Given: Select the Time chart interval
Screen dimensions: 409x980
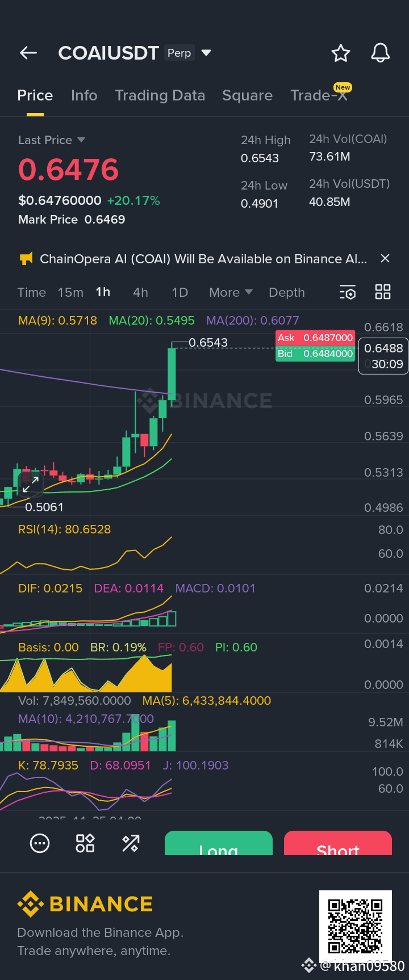Looking at the screenshot, I should click(x=32, y=292).
